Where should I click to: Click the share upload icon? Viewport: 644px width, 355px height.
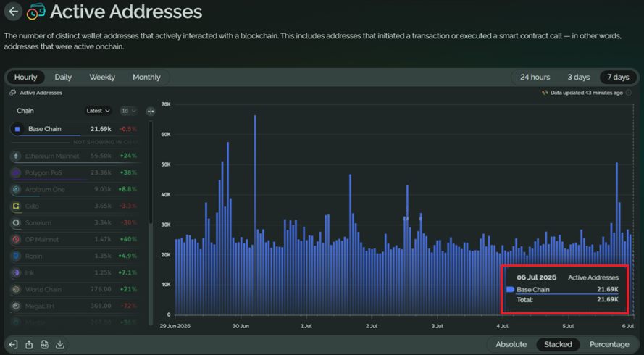(x=29, y=344)
